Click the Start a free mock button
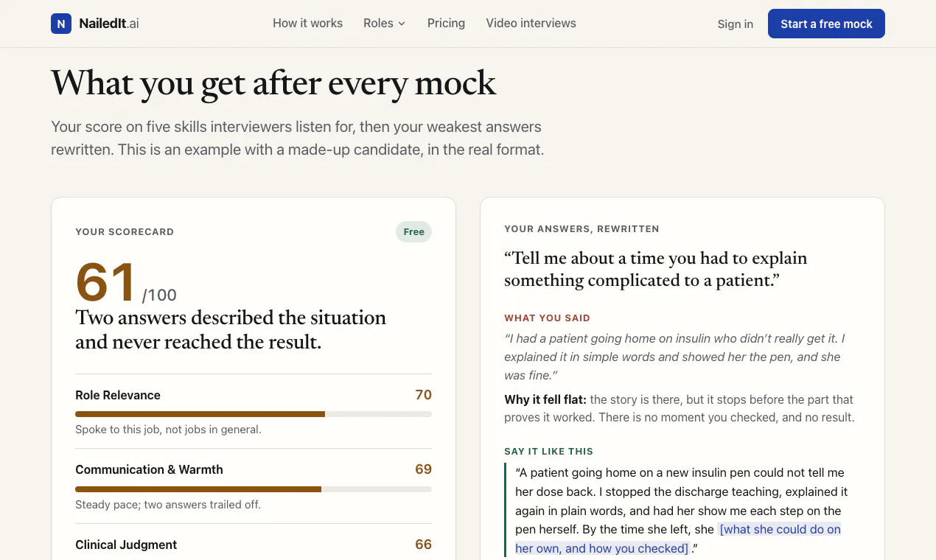This screenshot has height=560, width=936. [826, 24]
